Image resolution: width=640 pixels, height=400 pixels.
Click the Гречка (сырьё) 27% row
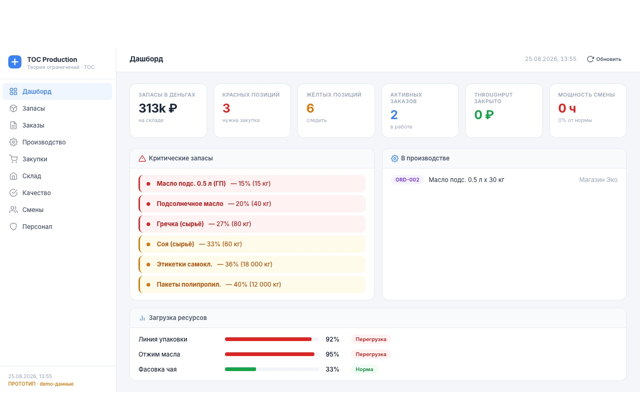point(252,224)
